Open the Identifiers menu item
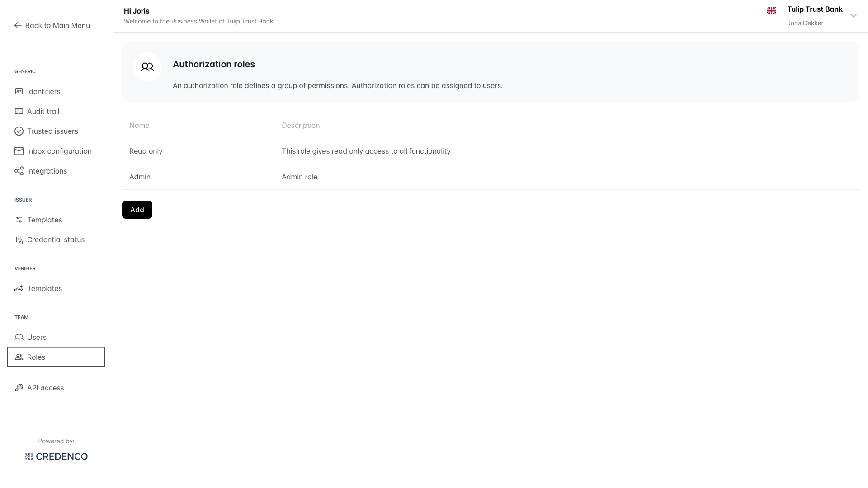 56,91
